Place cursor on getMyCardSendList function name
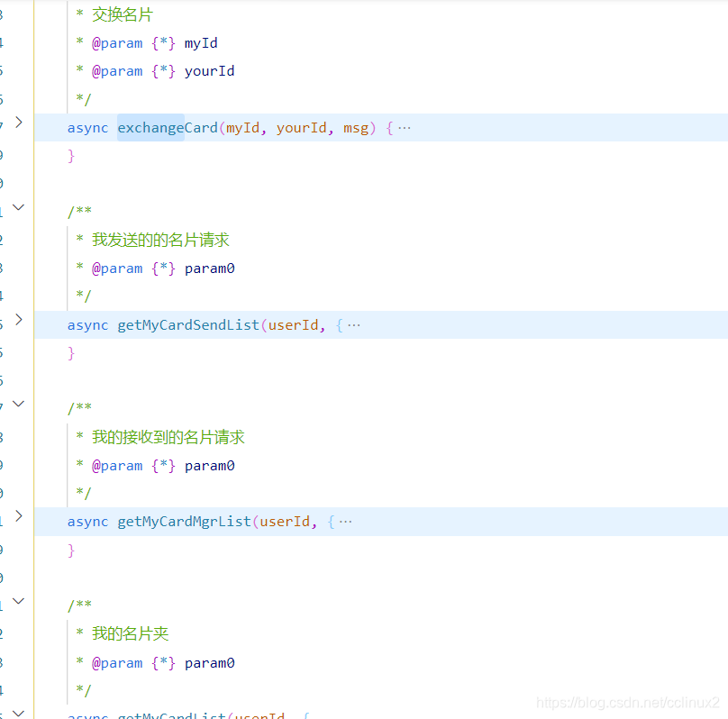Image resolution: width=728 pixels, height=719 pixels. tap(188, 325)
